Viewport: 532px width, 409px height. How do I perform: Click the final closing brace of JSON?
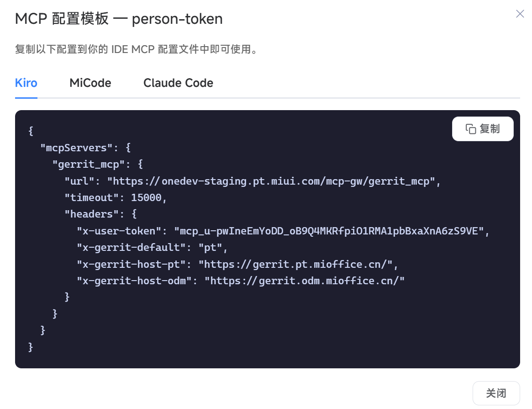click(31, 347)
